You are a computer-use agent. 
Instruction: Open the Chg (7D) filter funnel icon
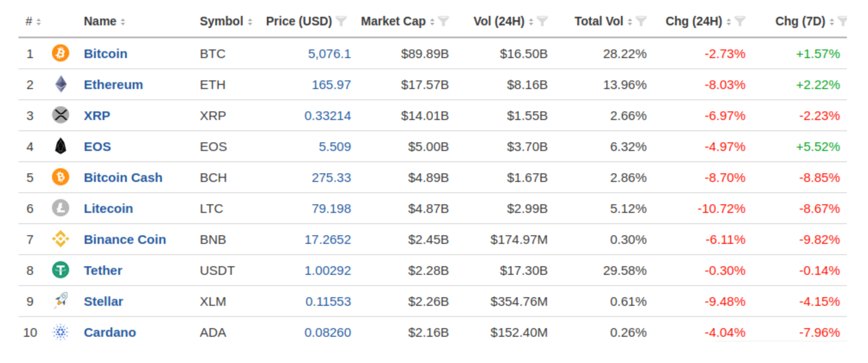click(x=842, y=21)
